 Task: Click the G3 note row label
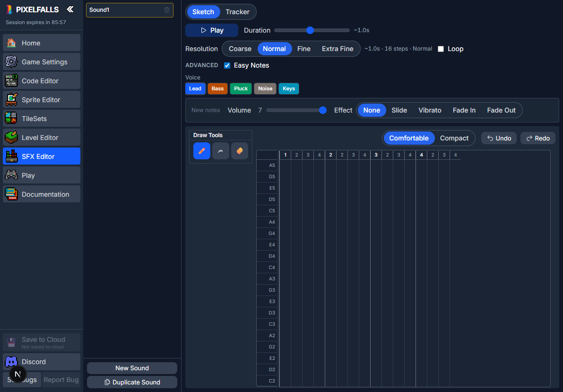(267, 290)
